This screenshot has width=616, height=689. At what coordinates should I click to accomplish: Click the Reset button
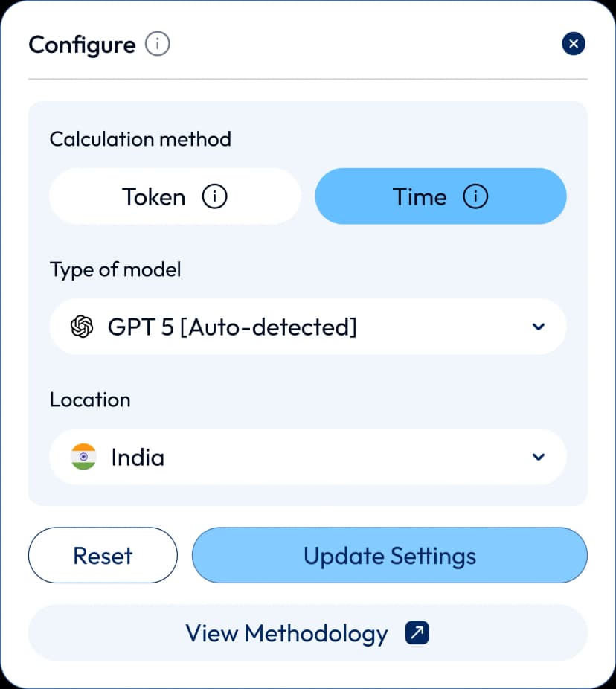(x=103, y=555)
